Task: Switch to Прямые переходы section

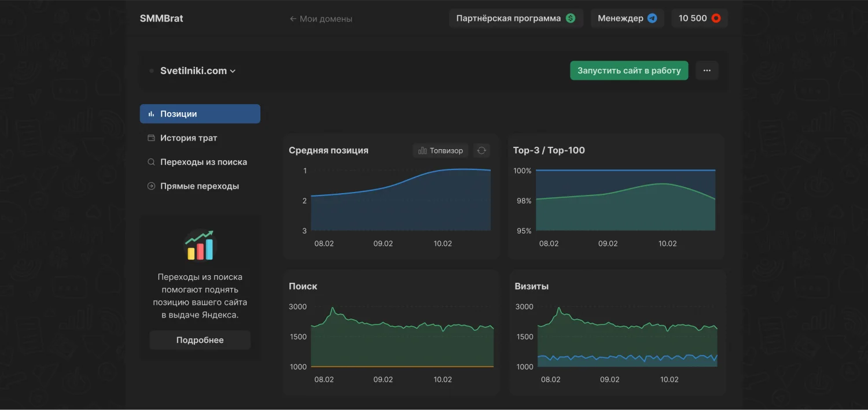Action: (200, 186)
